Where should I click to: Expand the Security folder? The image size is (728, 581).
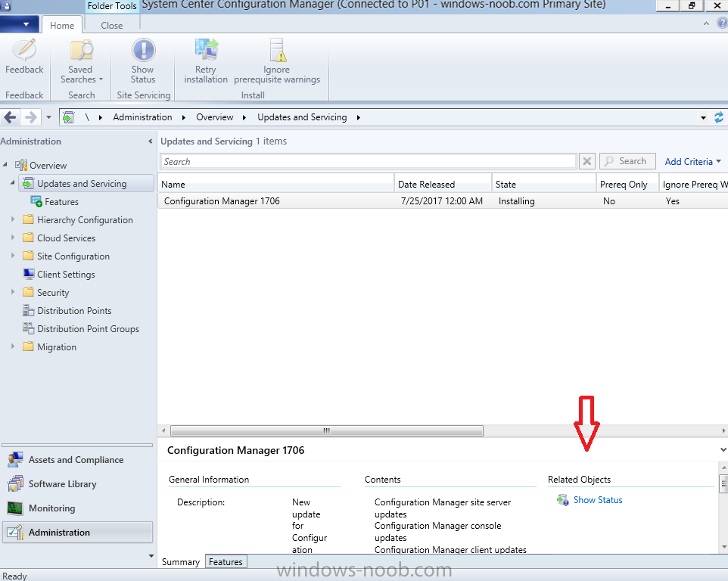[13, 292]
